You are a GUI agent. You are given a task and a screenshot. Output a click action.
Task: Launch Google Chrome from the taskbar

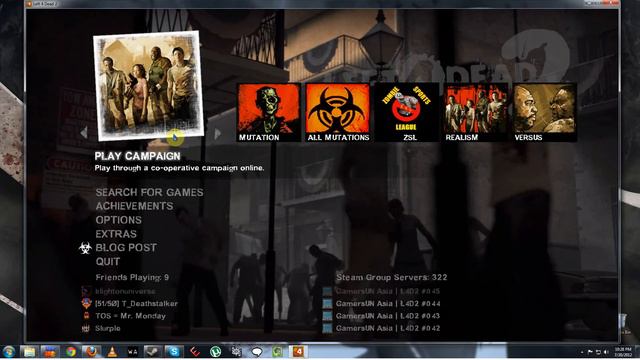coord(71,351)
